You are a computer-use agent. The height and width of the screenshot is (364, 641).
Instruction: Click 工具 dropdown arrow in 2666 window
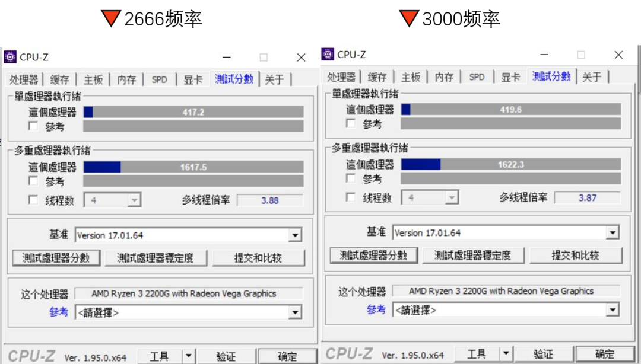point(189,356)
